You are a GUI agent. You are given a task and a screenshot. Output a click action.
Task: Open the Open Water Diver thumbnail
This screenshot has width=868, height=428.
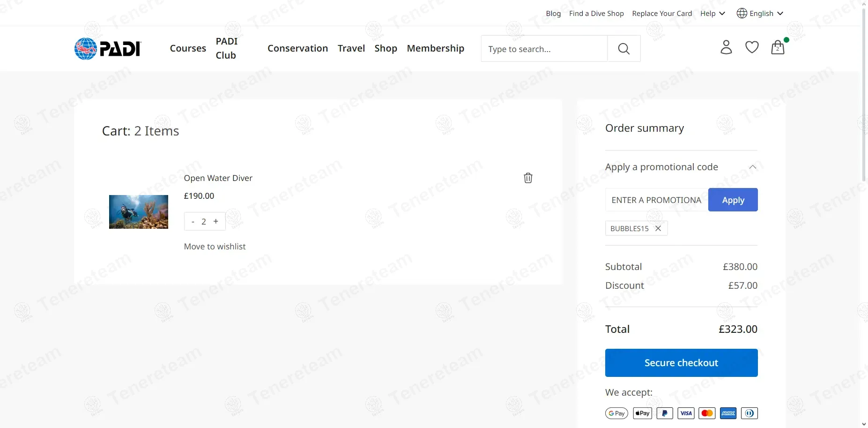pos(139,212)
